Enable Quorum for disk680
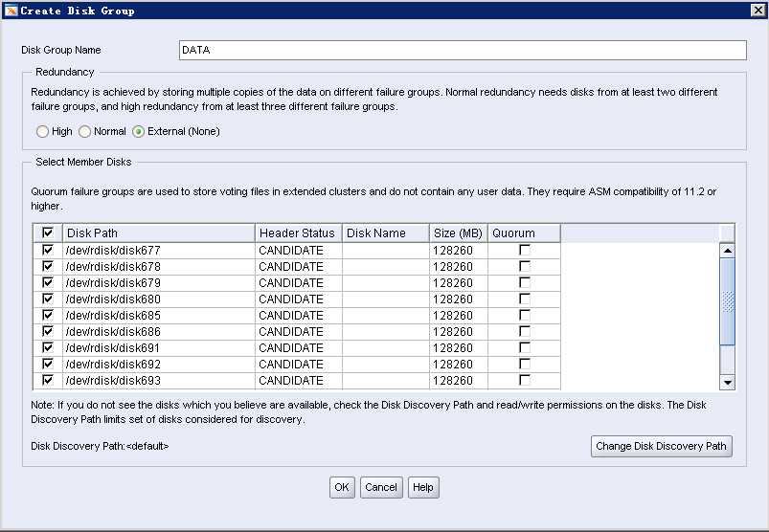The width and height of the screenshot is (769, 532). pos(524,299)
